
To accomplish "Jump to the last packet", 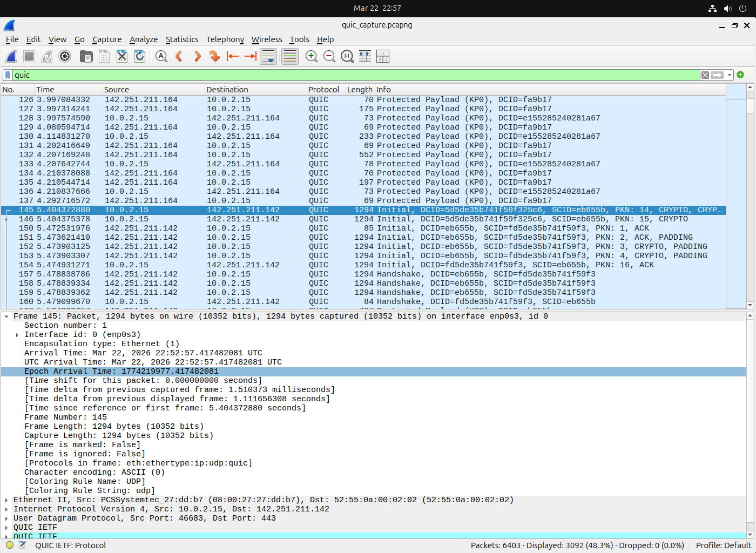I will (251, 56).
